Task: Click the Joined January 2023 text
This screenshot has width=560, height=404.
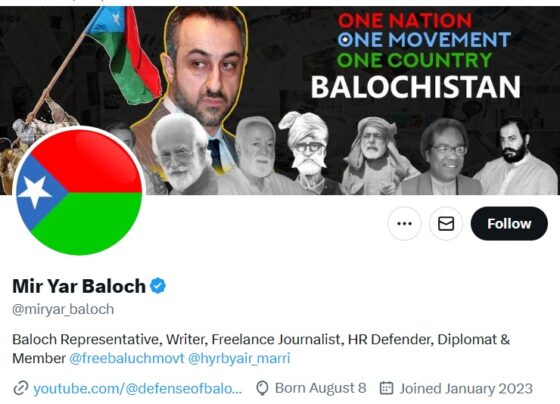Action: (x=466, y=389)
